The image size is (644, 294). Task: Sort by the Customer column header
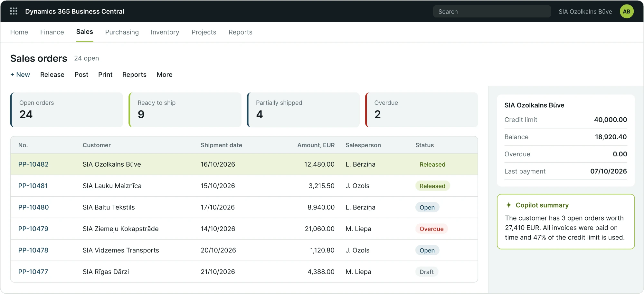pos(97,145)
